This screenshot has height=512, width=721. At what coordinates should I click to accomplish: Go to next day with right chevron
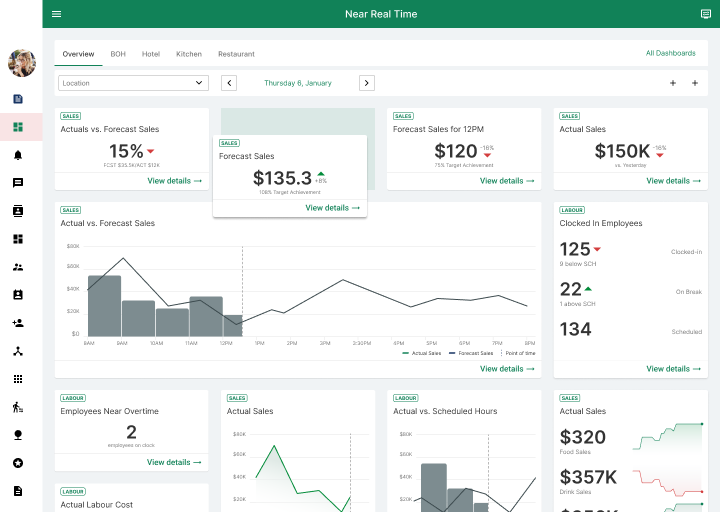(367, 83)
